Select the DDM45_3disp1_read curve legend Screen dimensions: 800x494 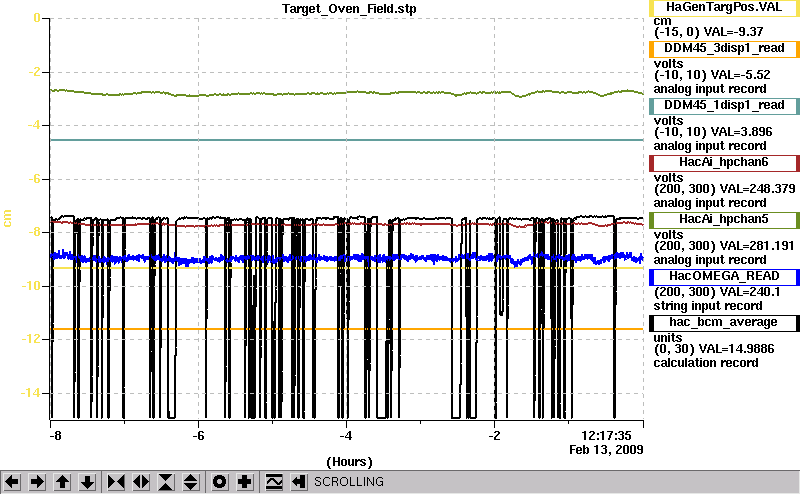coord(724,48)
